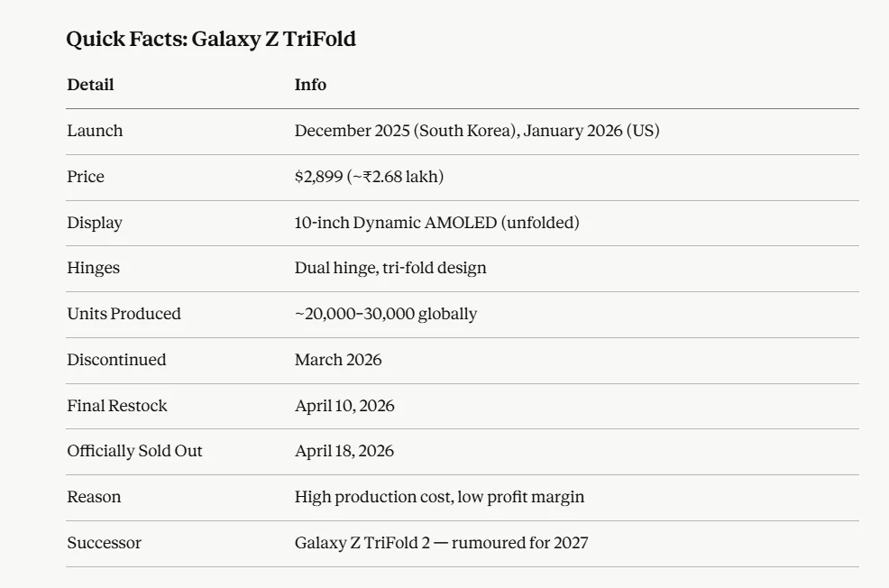The height and width of the screenshot is (588, 889).
Task: Click the Quick Facts: Galaxy Z TriFold heading
Action: (x=211, y=40)
